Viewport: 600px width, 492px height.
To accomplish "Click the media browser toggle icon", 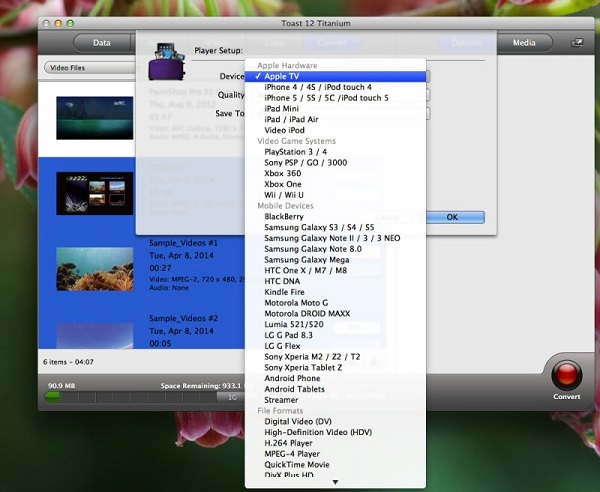I will pos(577,43).
